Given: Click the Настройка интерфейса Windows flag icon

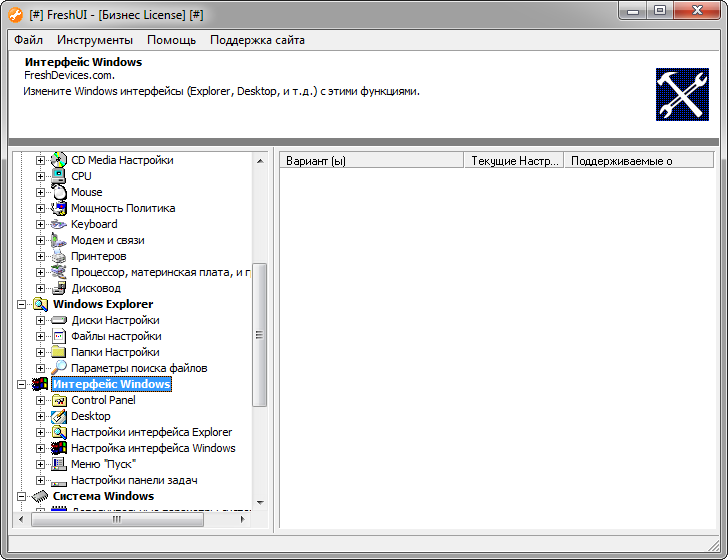Looking at the screenshot, I should (58, 448).
